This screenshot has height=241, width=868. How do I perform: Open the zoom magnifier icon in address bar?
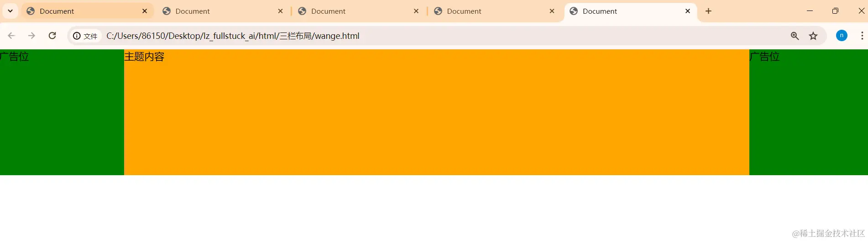pyautogui.click(x=795, y=36)
